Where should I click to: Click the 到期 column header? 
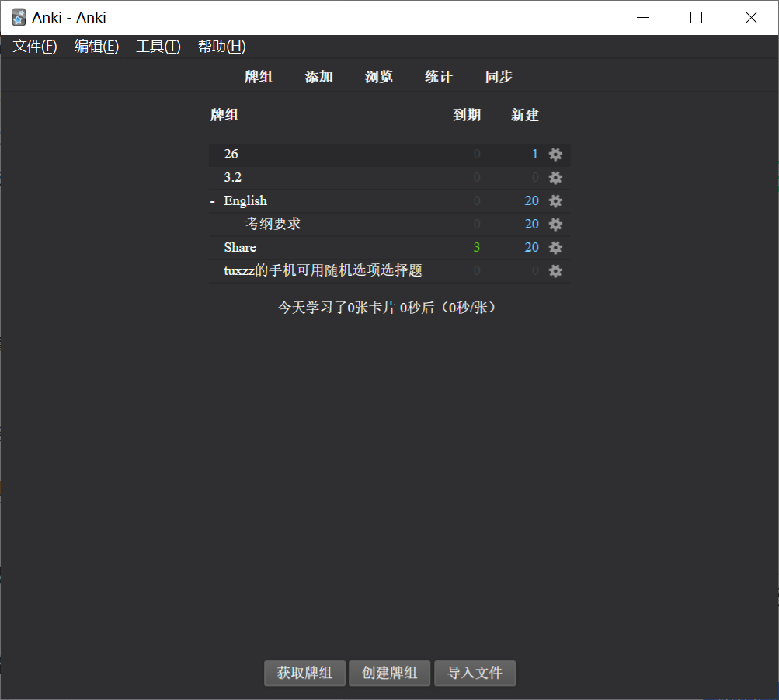pyautogui.click(x=467, y=115)
